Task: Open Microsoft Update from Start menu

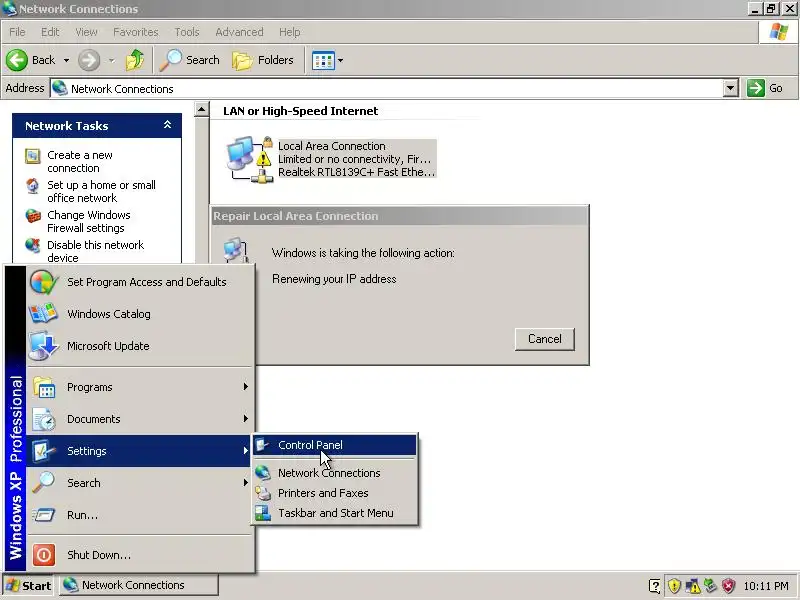Action: (x=140, y=346)
